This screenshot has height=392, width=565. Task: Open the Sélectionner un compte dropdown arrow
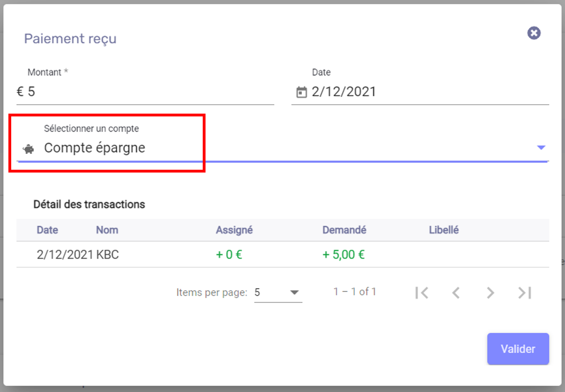(x=541, y=147)
